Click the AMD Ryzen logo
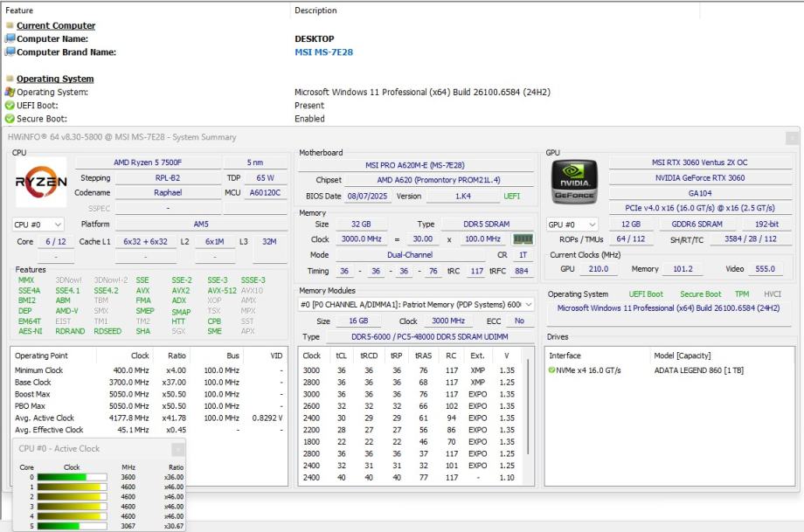 (41, 181)
